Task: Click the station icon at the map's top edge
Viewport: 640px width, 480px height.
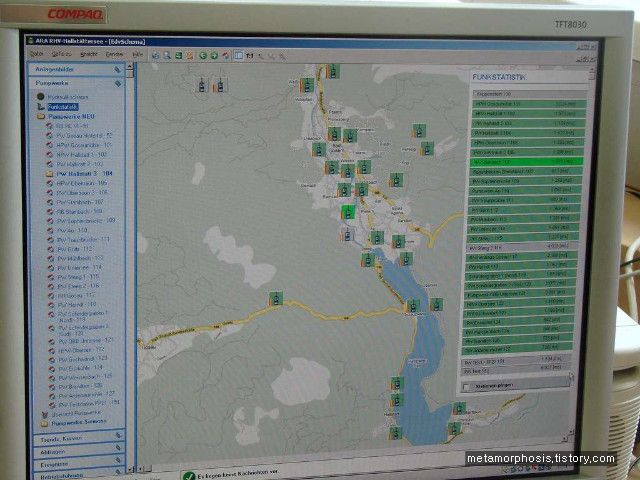Action: coord(333,71)
